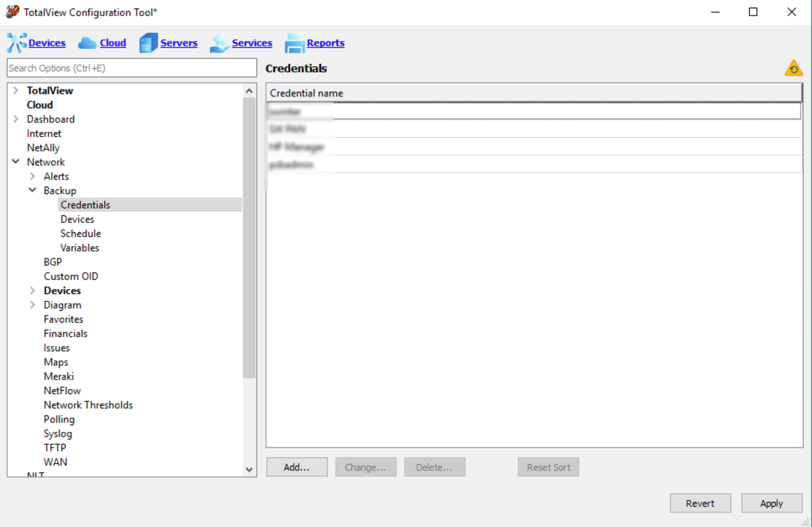Select the second credential row

[x=534, y=129]
